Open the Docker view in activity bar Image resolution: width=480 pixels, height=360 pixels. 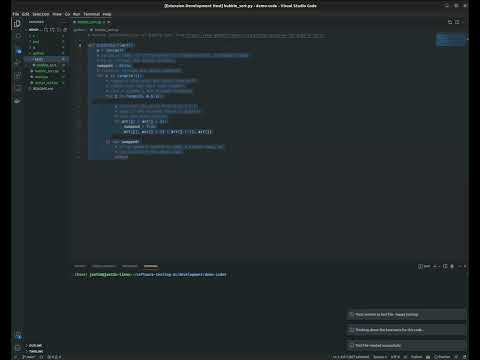(18, 101)
